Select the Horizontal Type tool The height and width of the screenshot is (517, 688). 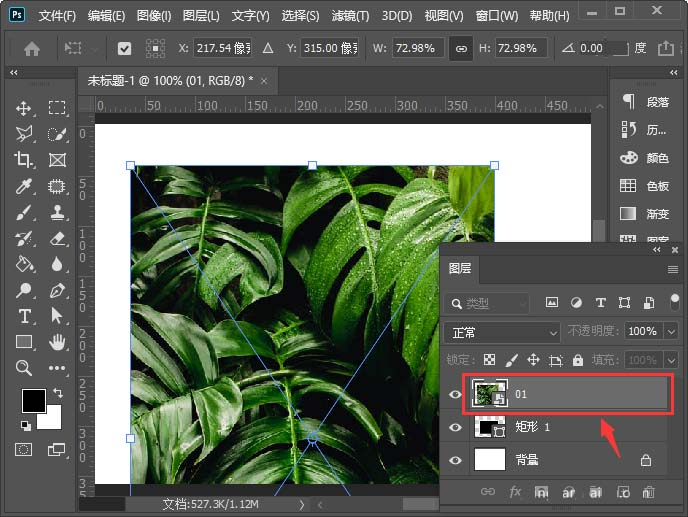[25, 316]
